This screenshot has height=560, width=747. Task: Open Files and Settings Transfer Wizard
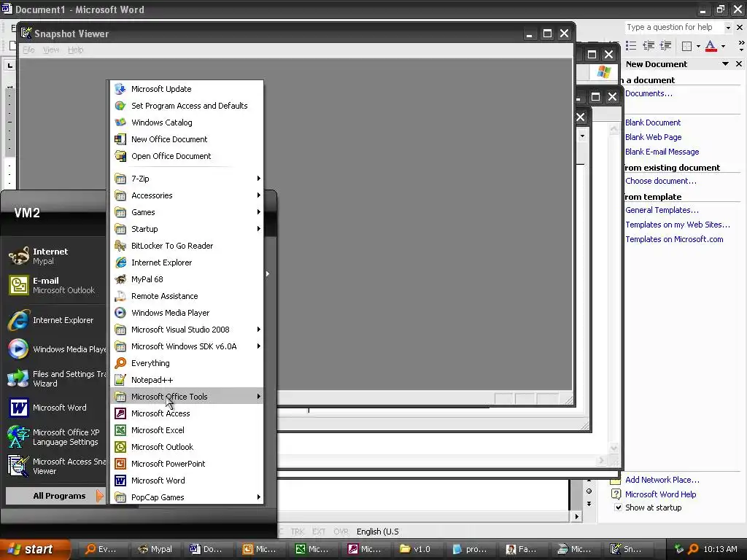pos(55,378)
